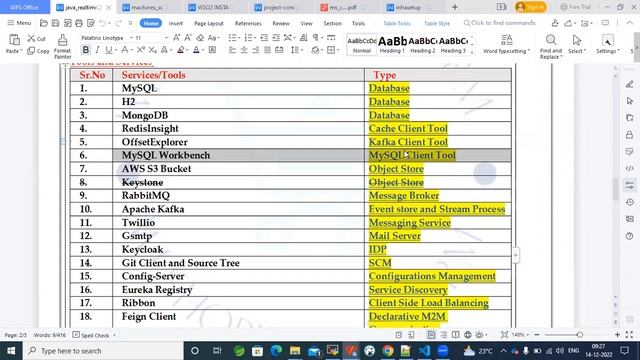Switch to Page Layout tab

[209, 23]
